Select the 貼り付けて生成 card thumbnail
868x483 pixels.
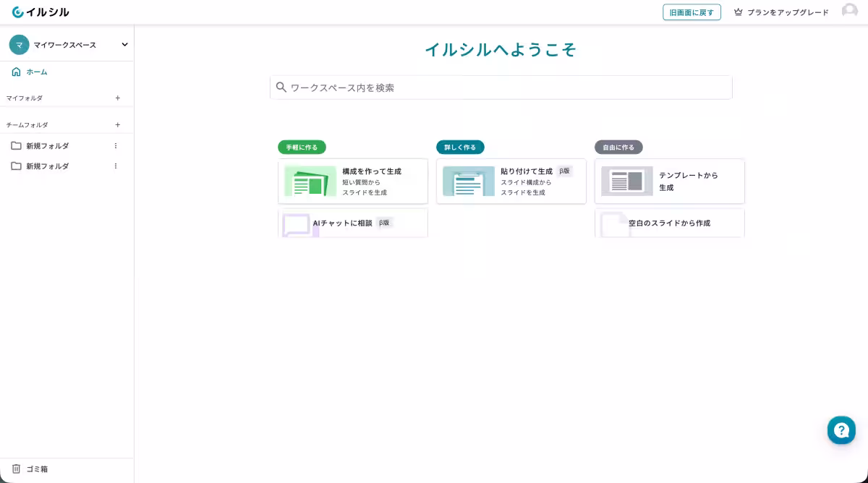(x=468, y=181)
